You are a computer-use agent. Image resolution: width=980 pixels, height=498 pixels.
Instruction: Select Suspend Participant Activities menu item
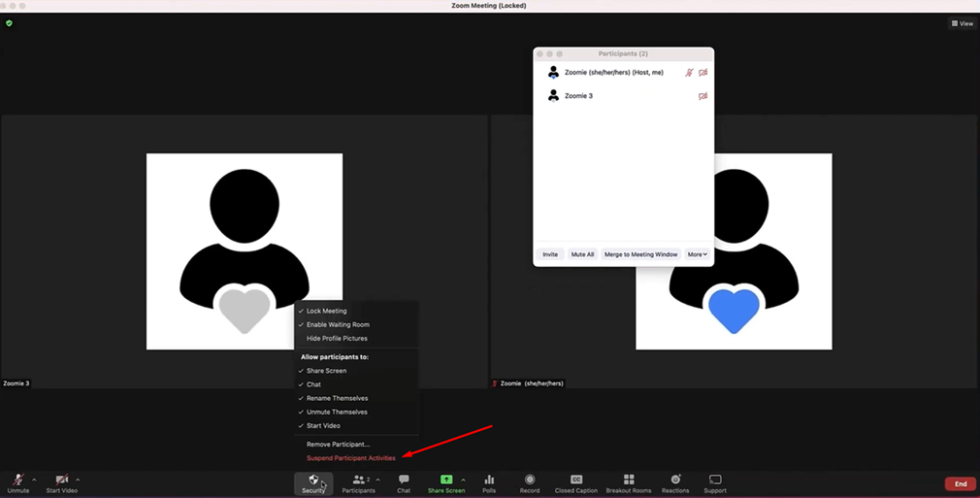[x=351, y=458]
